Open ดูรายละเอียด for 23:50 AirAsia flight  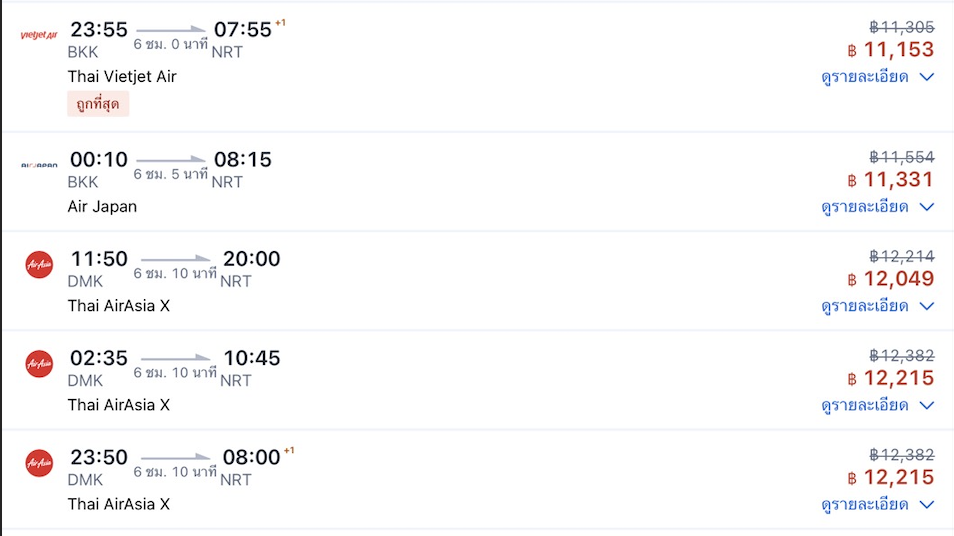865,504
